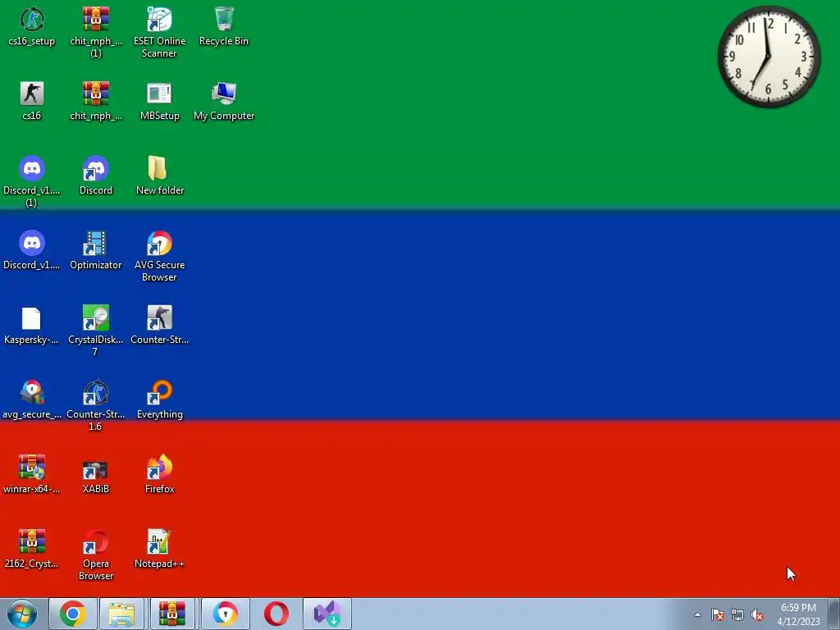Open the Windows Start menu
This screenshot has width=840, height=630.
[x=22, y=614]
